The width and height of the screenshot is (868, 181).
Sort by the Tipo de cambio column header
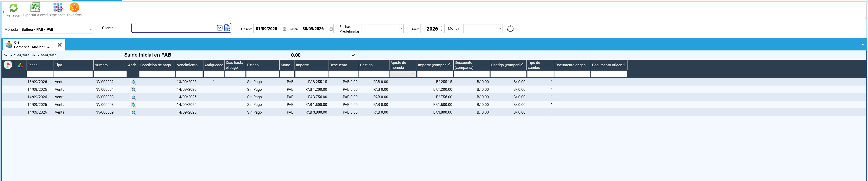point(540,65)
